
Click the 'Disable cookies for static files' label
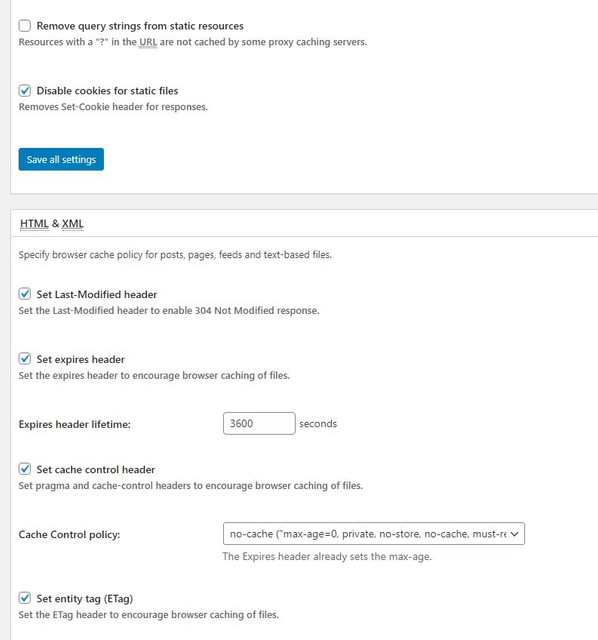(x=107, y=91)
